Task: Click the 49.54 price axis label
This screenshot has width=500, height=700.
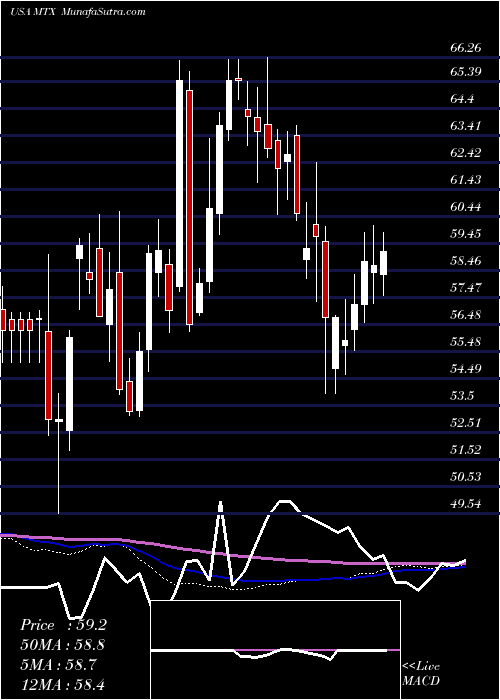Action: click(466, 504)
